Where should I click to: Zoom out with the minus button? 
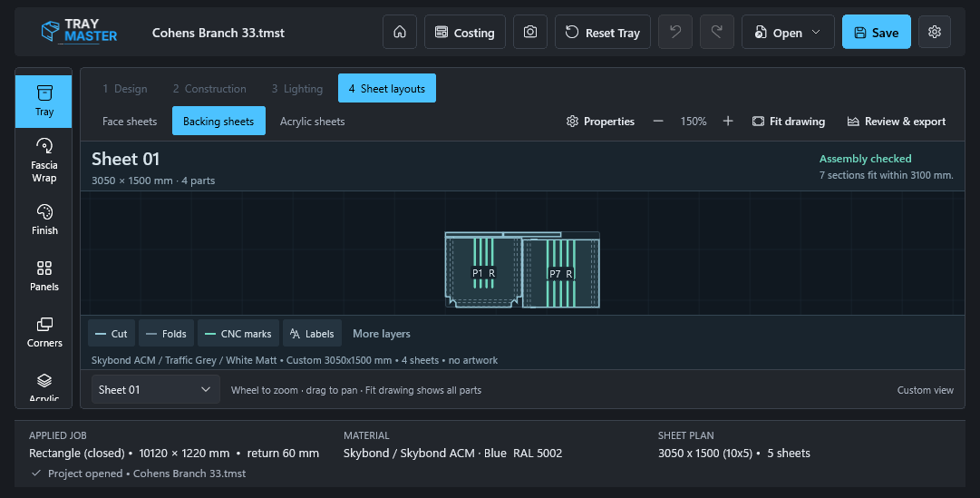(658, 121)
